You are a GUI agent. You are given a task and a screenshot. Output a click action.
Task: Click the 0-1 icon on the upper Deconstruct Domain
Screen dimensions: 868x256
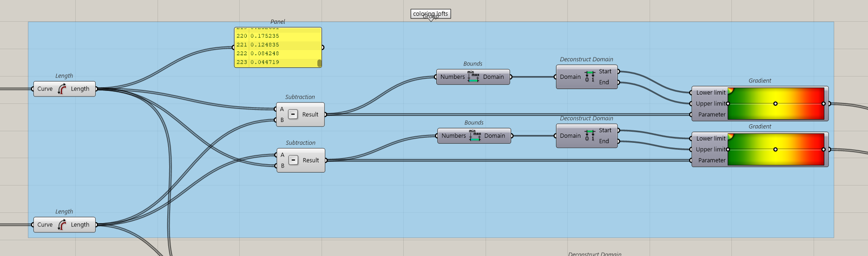590,77
